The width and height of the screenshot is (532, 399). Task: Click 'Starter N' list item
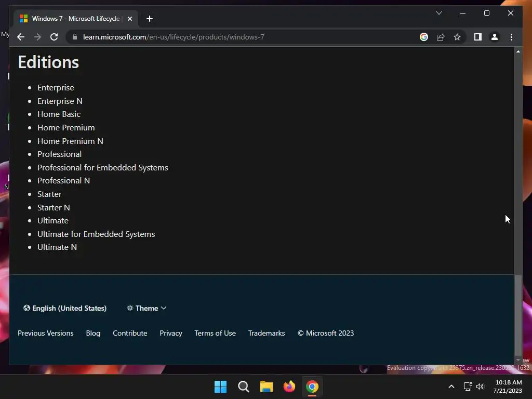pyautogui.click(x=54, y=208)
